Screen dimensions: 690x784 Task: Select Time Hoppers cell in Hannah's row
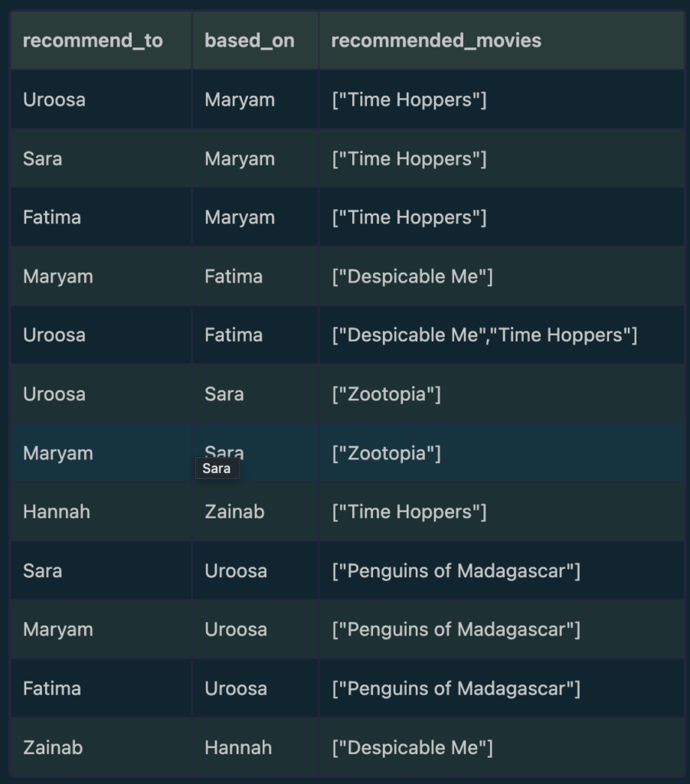[409, 511]
